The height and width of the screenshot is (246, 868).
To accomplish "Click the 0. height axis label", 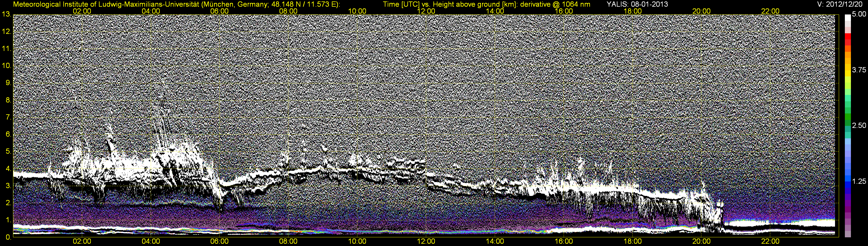I will click(x=8, y=237).
